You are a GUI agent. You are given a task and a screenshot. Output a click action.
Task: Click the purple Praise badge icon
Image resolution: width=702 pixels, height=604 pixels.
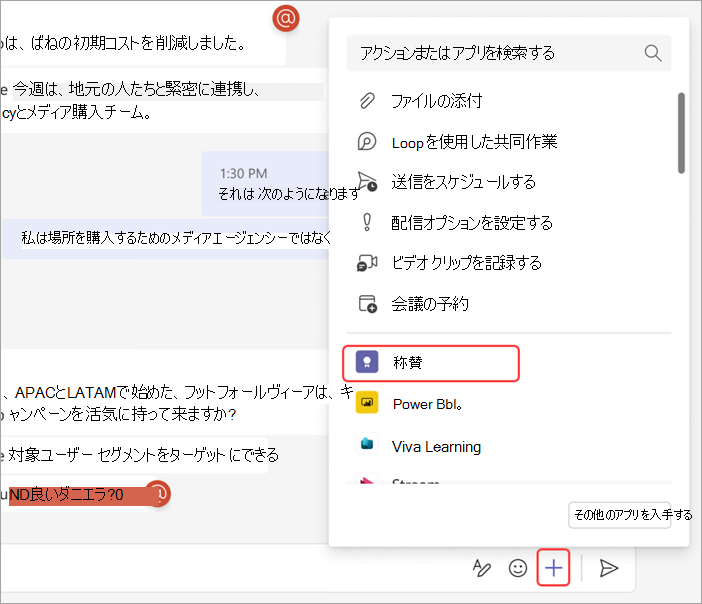[367, 362]
